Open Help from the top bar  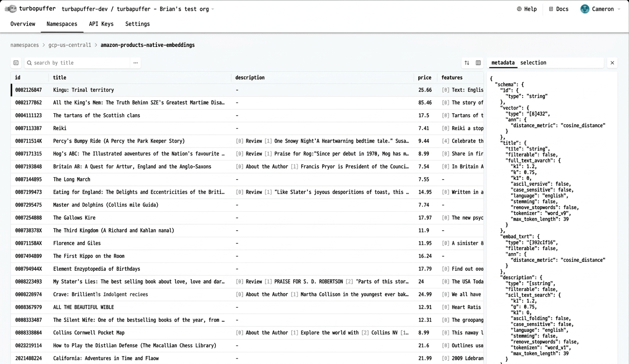click(527, 9)
